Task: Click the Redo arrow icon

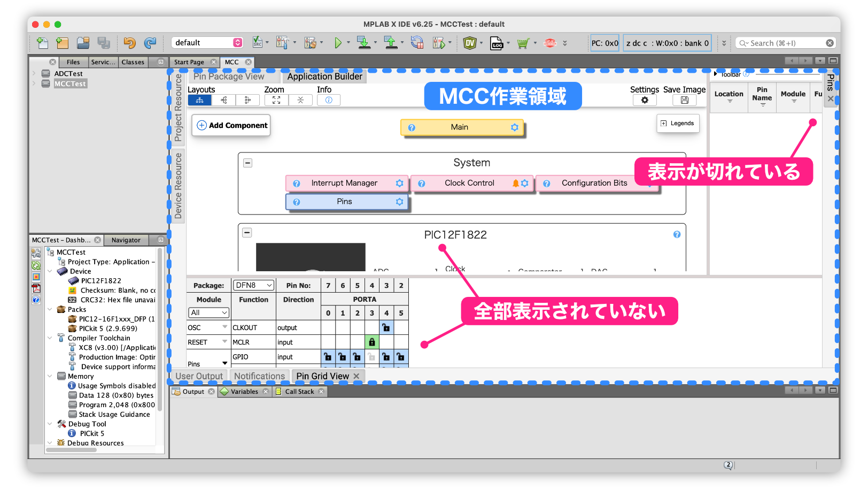Action: click(150, 43)
